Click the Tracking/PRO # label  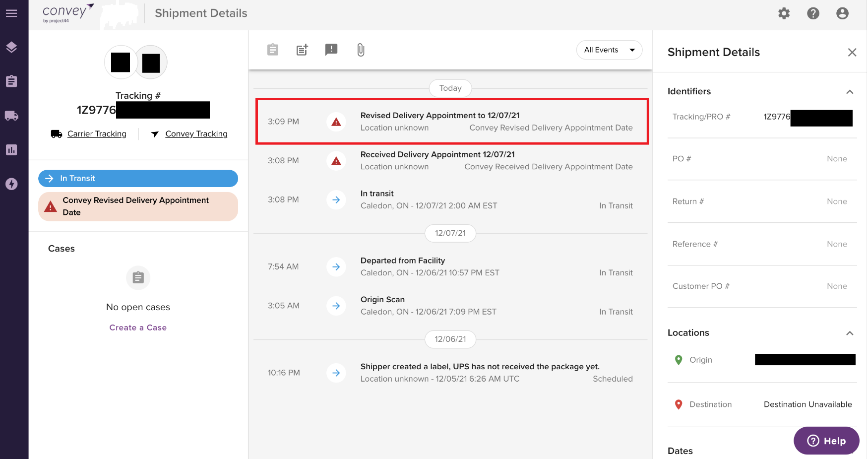click(701, 117)
